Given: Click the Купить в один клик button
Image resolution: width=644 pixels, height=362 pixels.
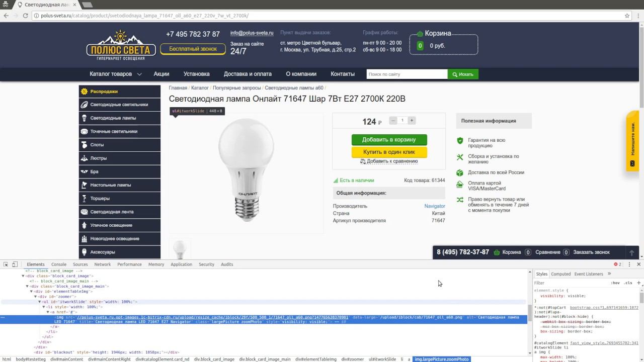Looking at the screenshot, I should pyautogui.click(x=389, y=152).
